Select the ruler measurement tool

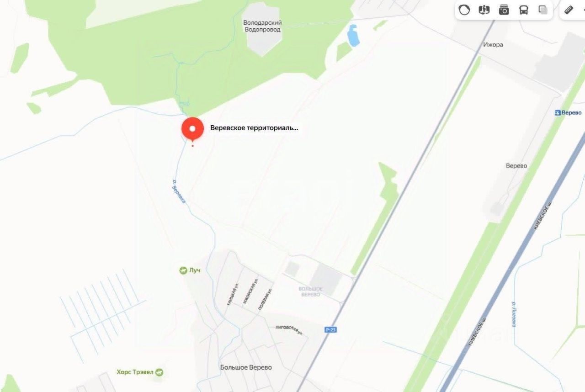[569, 10]
